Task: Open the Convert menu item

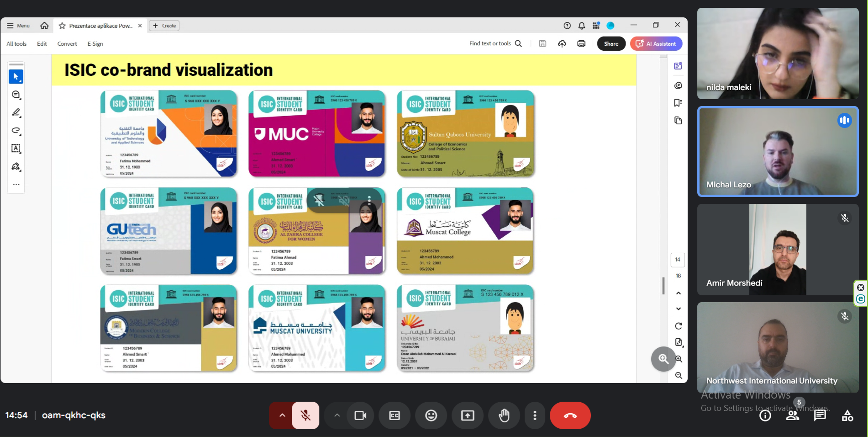Action: [x=67, y=44]
